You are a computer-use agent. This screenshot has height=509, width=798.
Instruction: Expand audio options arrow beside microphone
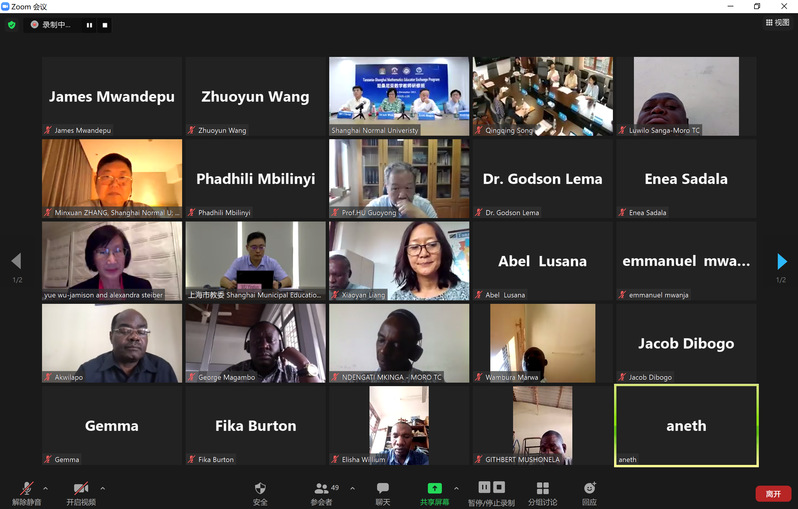tap(45, 489)
